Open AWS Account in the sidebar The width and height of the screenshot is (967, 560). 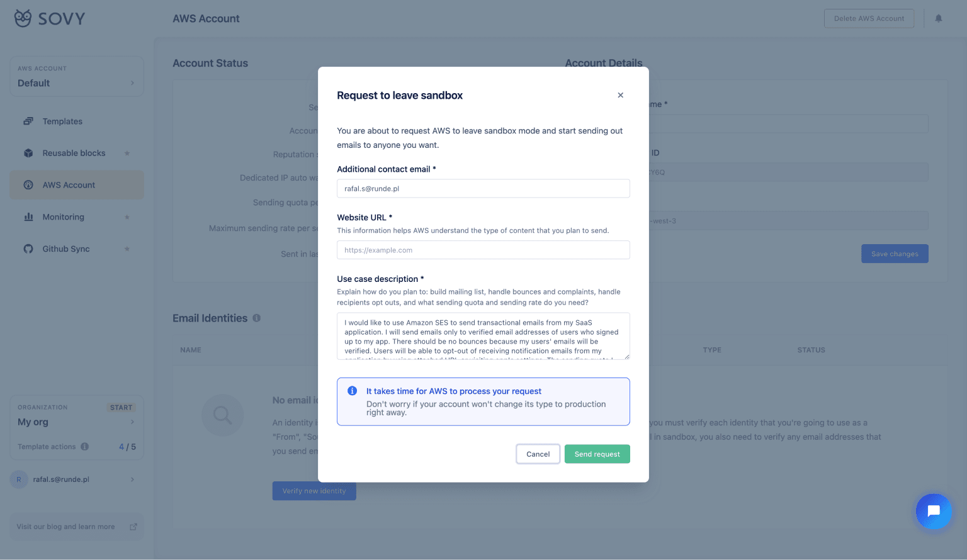point(69,185)
